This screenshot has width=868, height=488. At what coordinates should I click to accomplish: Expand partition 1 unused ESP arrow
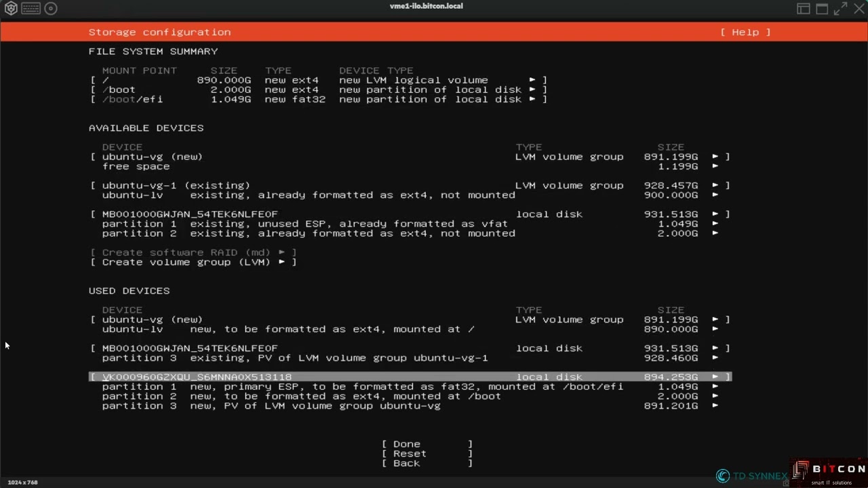(x=715, y=224)
